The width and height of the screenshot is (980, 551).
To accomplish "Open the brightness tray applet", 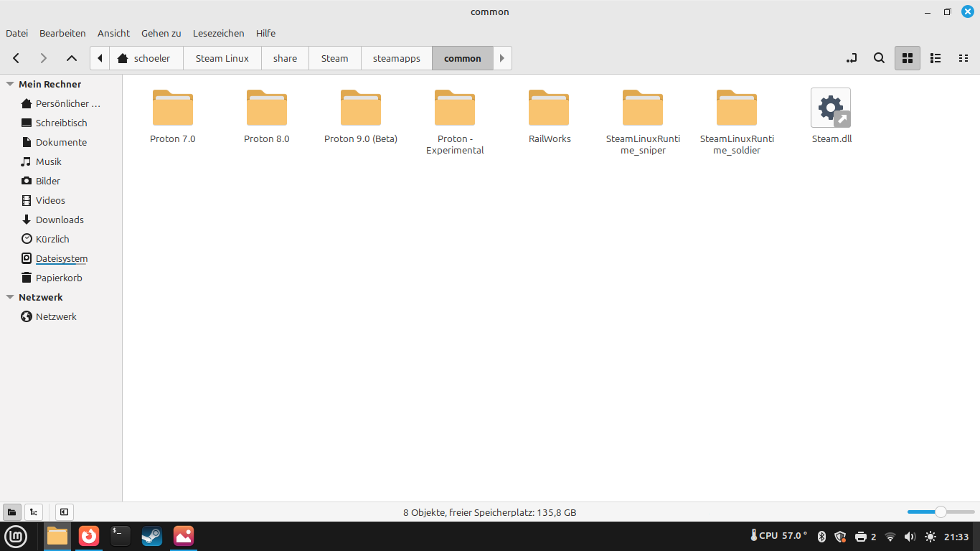I will [930, 537].
